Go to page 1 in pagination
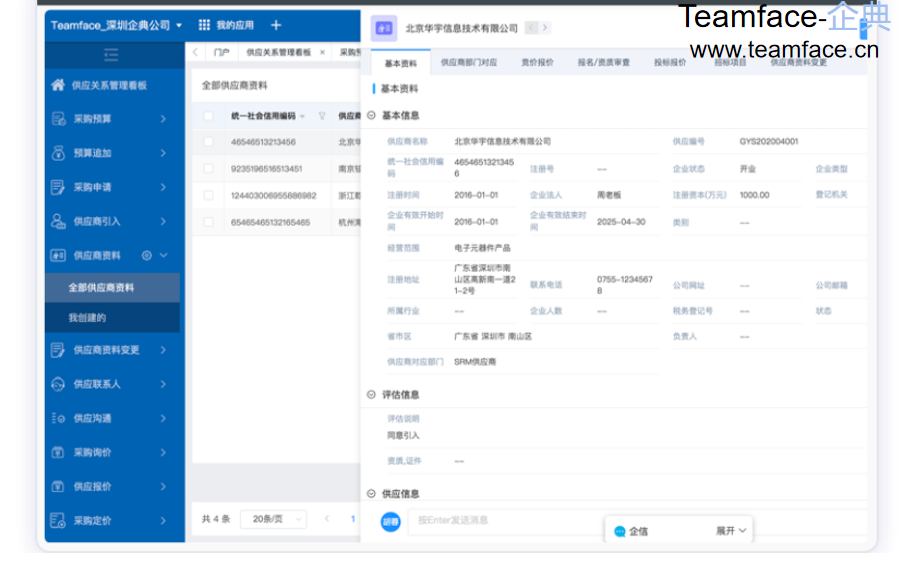This screenshot has height=571, width=924. click(x=353, y=519)
